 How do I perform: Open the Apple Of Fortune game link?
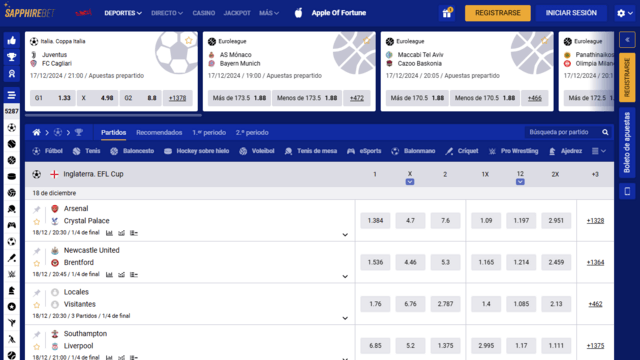pyautogui.click(x=330, y=13)
